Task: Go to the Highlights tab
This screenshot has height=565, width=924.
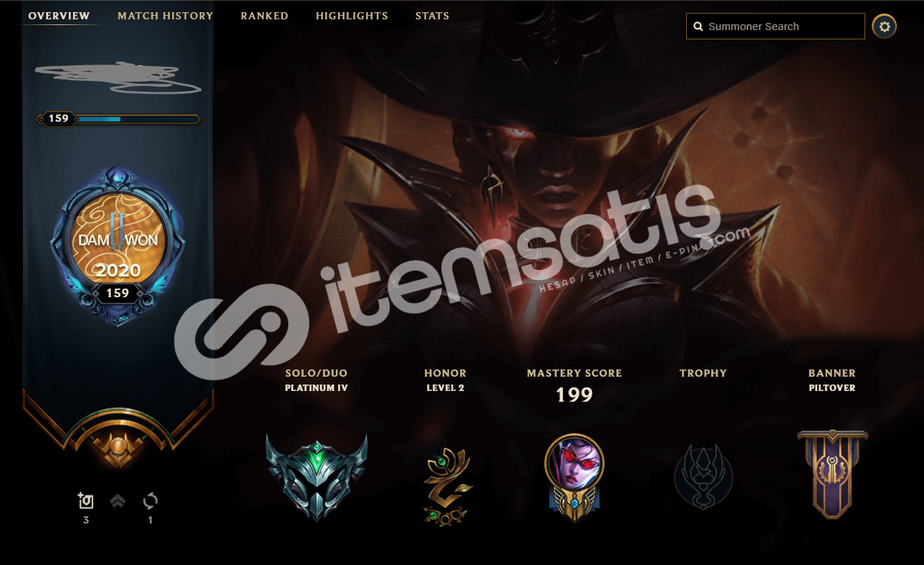Action: [x=352, y=16]
